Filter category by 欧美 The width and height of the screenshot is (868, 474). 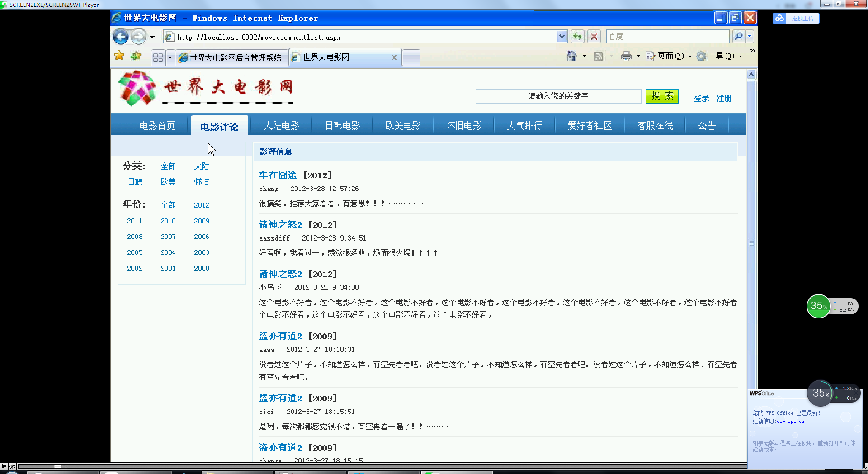tap(168, 182)
